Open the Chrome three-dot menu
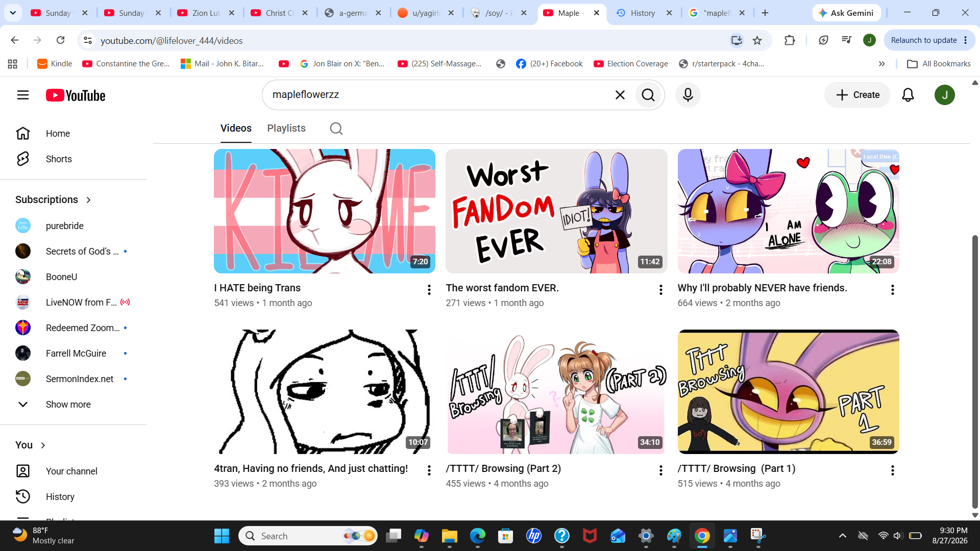This screenshot has width=980, height=551. tap(966, 40)
